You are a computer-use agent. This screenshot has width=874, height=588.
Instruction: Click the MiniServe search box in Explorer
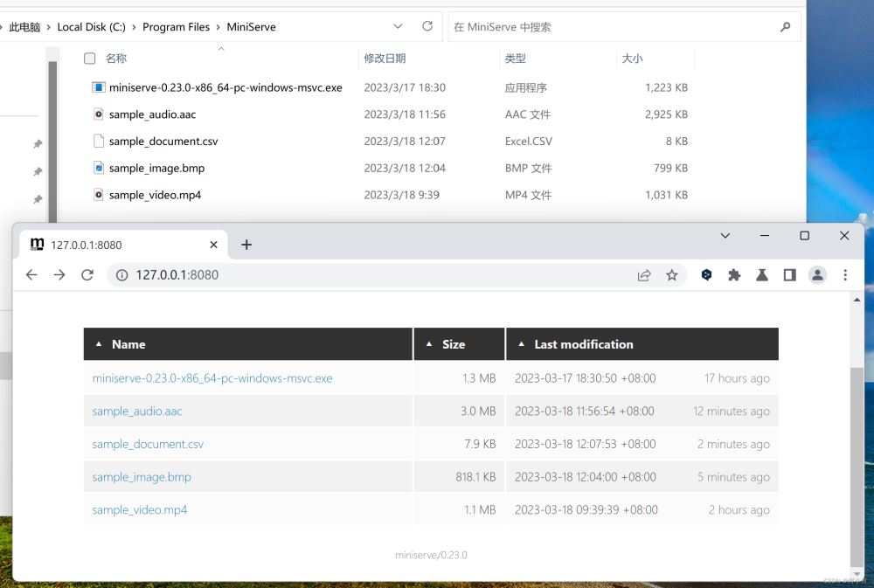point(612,27)
